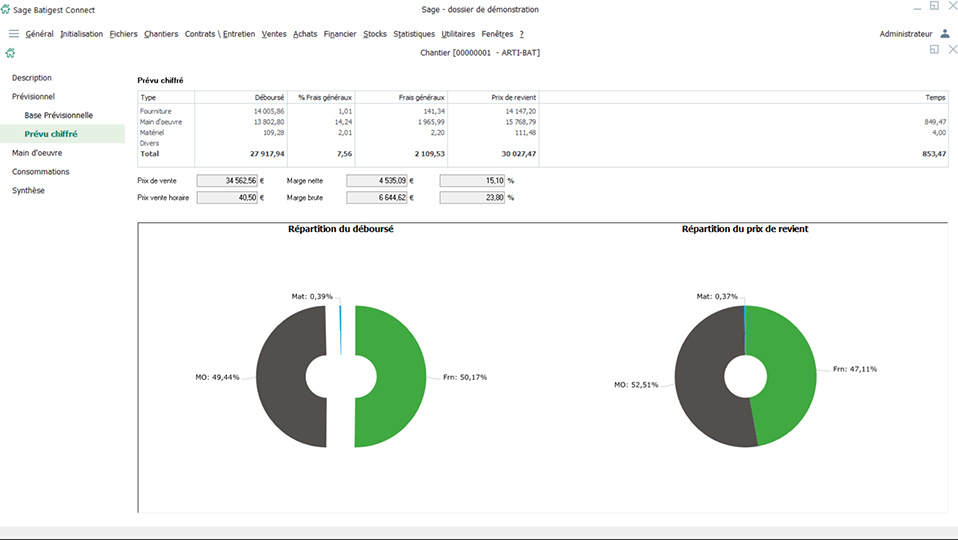Click the total prix de revient 30 027,47
The image size is (958, 540).
coord(519,154)
